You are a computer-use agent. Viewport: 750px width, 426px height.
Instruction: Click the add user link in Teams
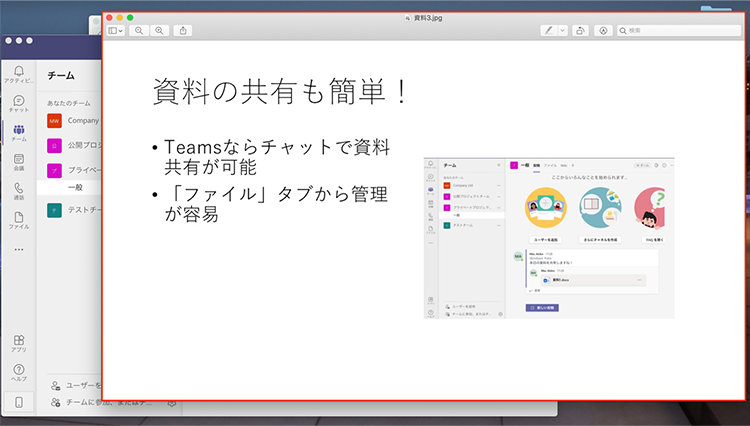tap(77, 385)
